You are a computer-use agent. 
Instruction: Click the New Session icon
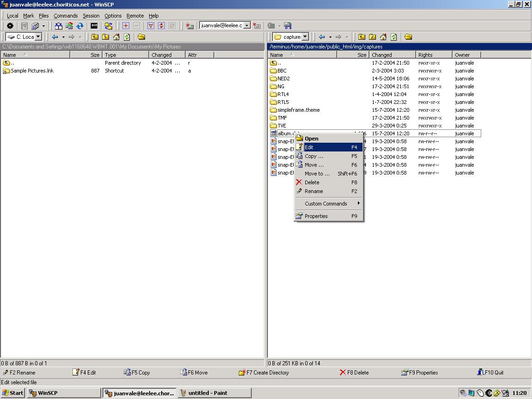(190, 26)
